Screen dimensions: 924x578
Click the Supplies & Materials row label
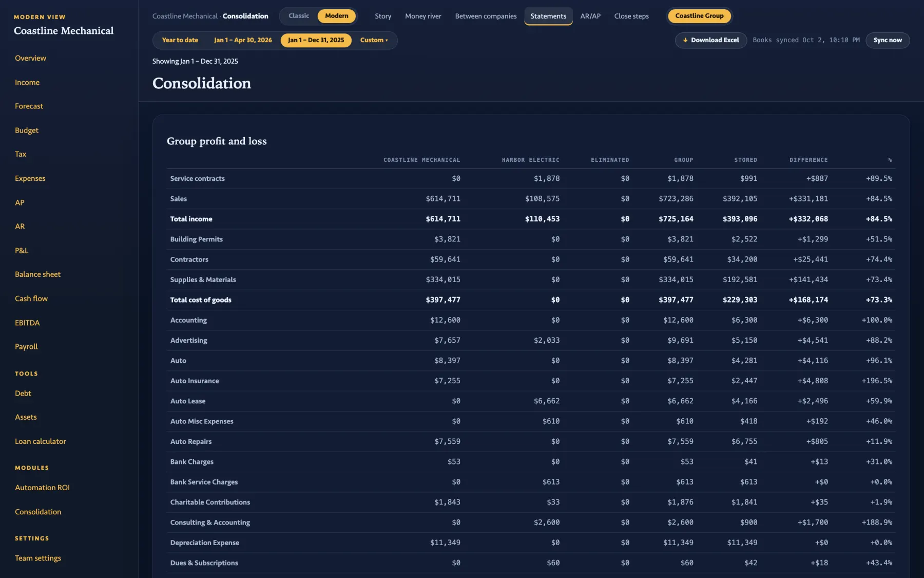(203, 279)
